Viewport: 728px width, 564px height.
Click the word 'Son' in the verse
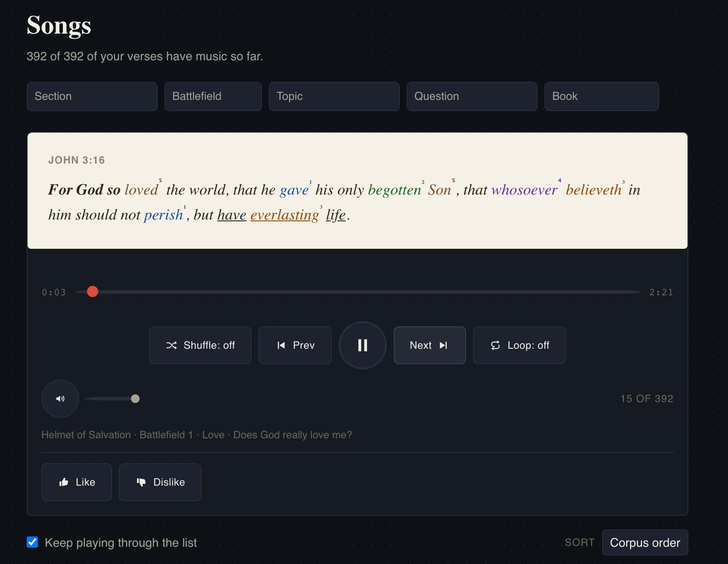[x=439, y=190]
